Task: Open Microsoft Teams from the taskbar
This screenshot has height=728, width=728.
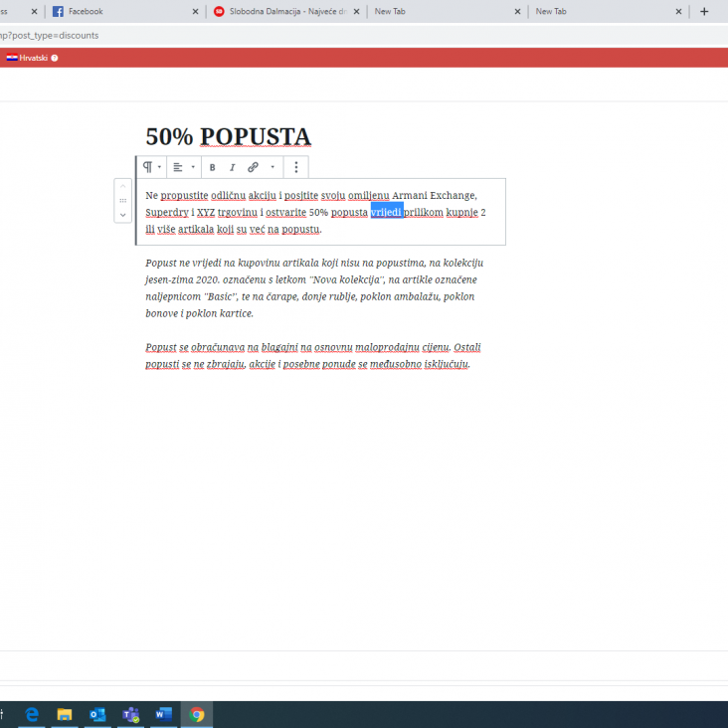Action: point(130,714)
